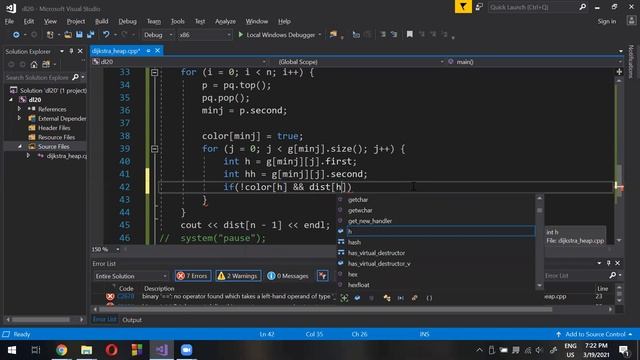Viewport: 640px width, 360px height.
Task: Toggle the 2 Warnings filter
Action: tap(238, 276)
